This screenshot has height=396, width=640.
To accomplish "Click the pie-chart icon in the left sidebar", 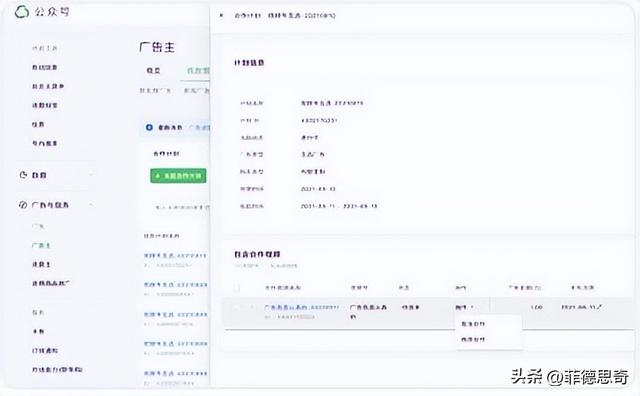I will click(x=23, y=175).
